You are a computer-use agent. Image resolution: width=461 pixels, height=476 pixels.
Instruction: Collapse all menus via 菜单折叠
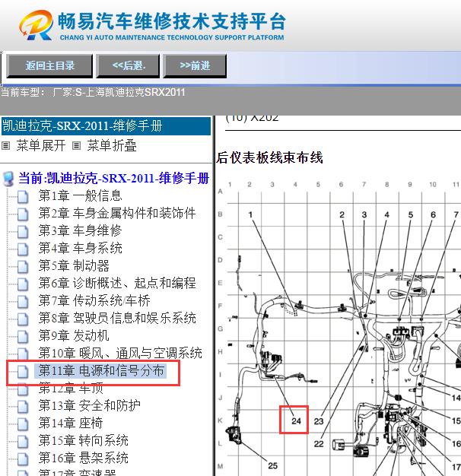112,146
